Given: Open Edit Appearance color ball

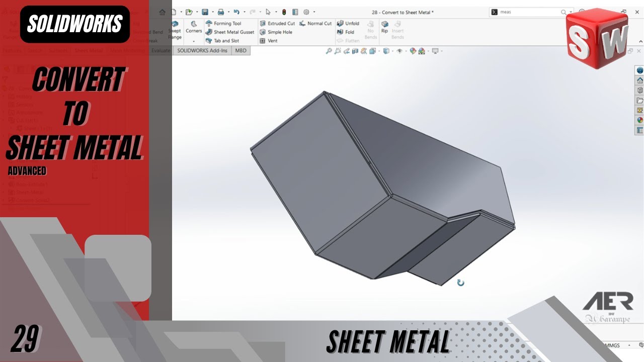Looking at the screenshot, I should click(x=413, y=51).
